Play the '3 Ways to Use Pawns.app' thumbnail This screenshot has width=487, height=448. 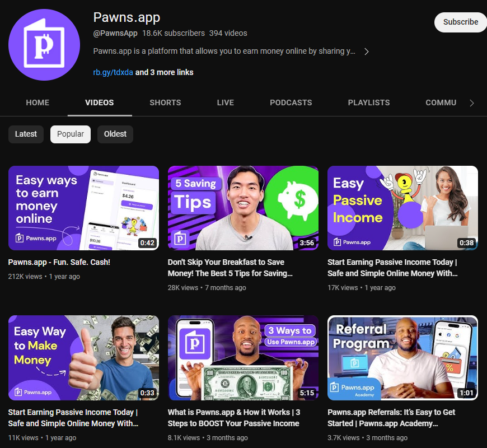pos(243,358)
